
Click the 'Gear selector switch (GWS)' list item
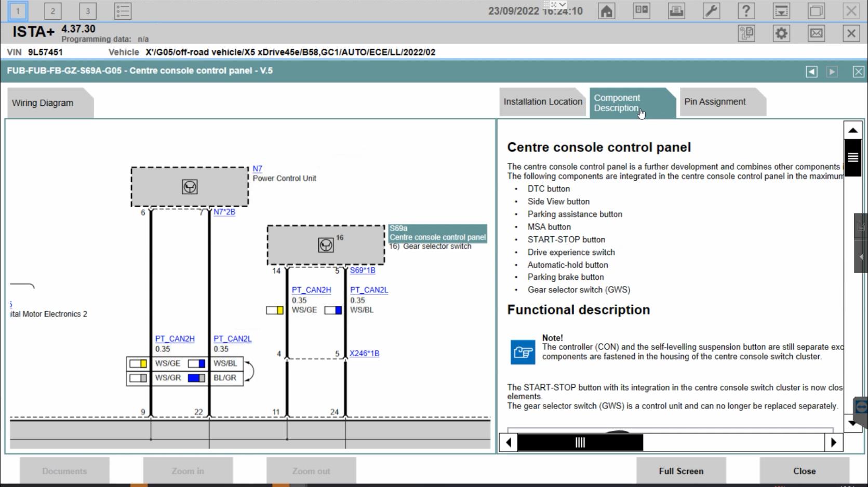click(579, 290)
